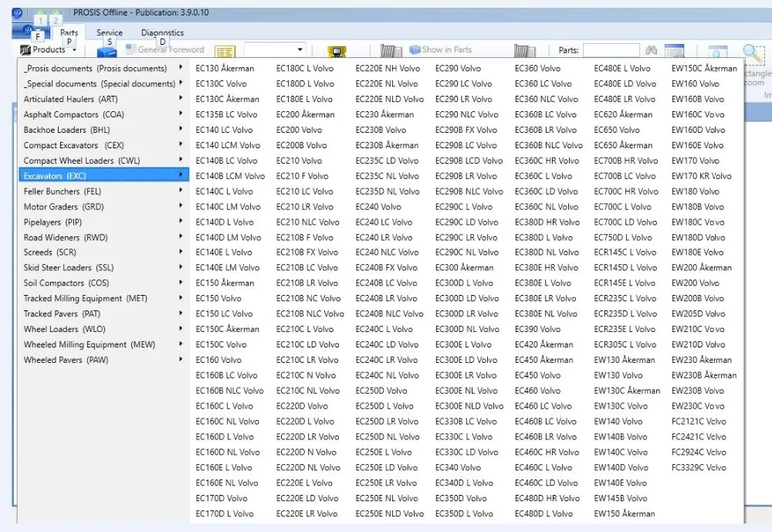This screenshot has height=532, width=772.
Task: Click the preview window icon with magnifier
Action: click(717, 51)
